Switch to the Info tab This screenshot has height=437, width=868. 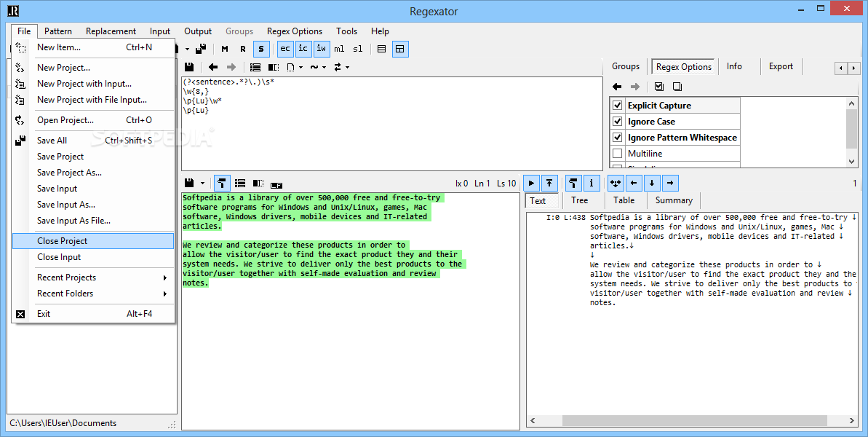(735, 66)
